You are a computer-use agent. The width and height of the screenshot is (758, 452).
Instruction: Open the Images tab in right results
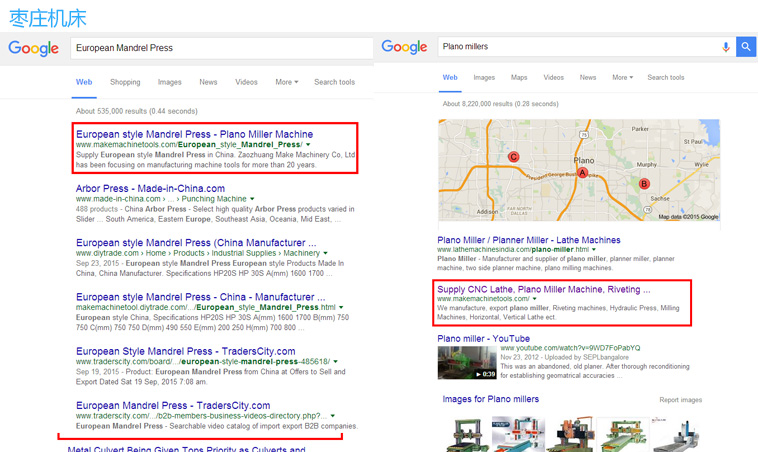pos(484,77)
